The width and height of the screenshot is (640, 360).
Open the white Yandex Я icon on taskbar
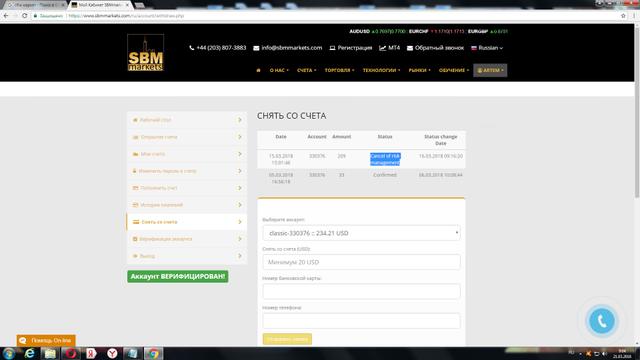(91, 353)
